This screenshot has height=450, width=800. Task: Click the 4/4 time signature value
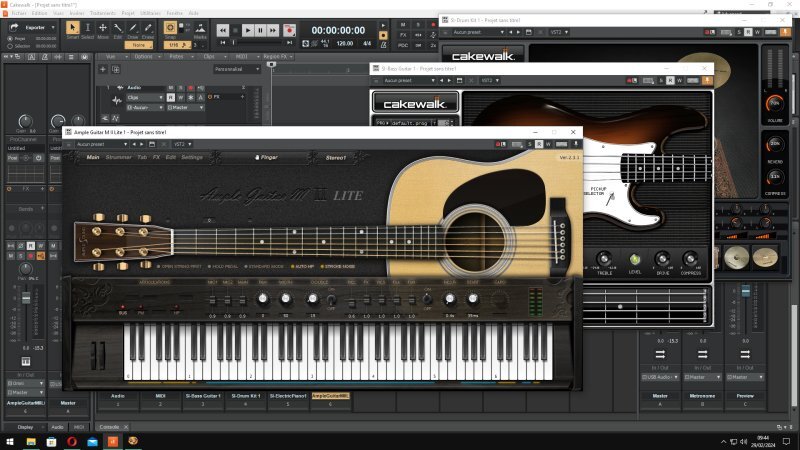coord(367,44)
